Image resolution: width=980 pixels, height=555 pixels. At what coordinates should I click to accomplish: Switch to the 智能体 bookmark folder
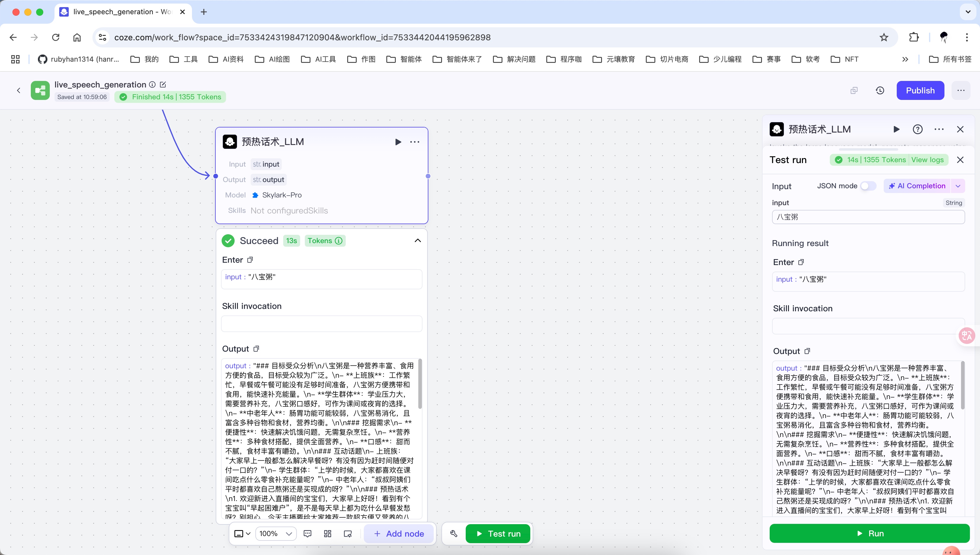pyautogui.click(x=411, y=59)
